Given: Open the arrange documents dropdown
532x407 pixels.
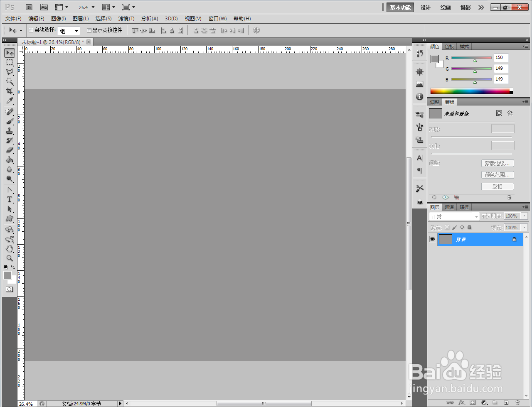Looking at the screenshot, I should point(108,7).
